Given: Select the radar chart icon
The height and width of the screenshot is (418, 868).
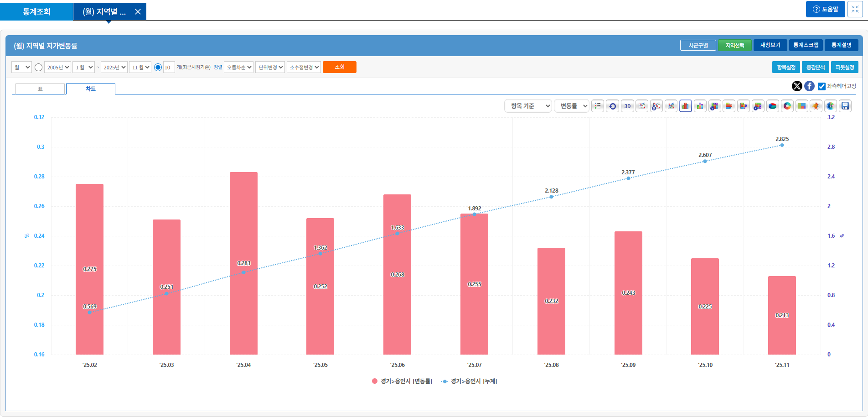Looking at the screenshot, I should [x=816, y=106].
